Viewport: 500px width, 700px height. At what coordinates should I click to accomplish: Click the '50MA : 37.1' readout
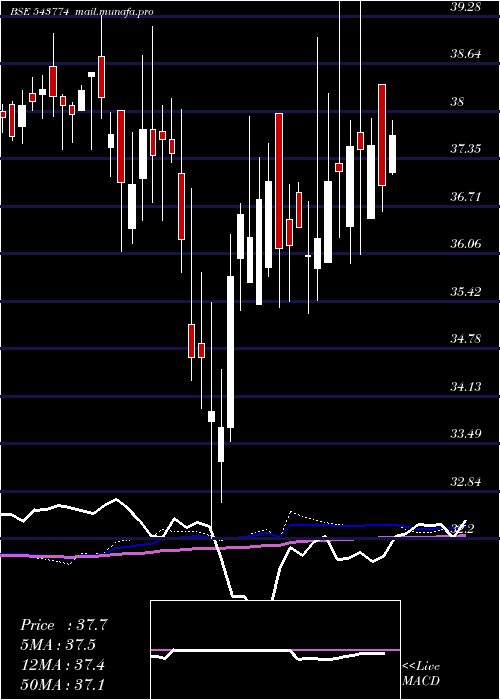62,684
